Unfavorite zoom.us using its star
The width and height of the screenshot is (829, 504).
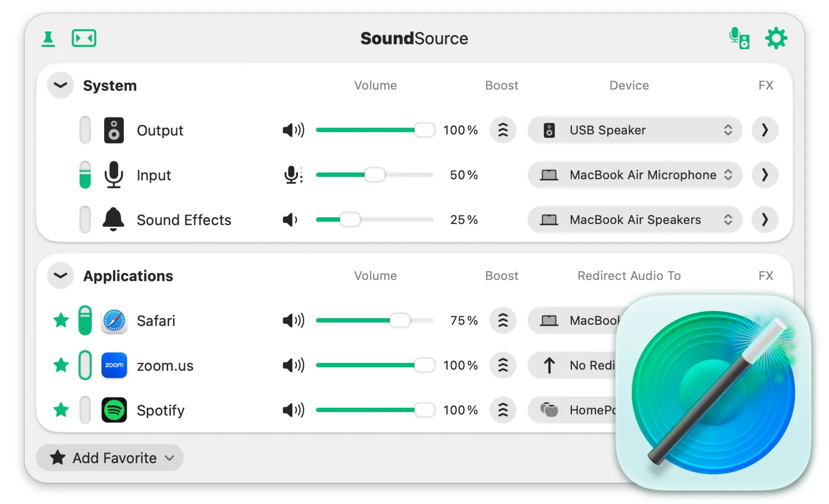point(61,365)
